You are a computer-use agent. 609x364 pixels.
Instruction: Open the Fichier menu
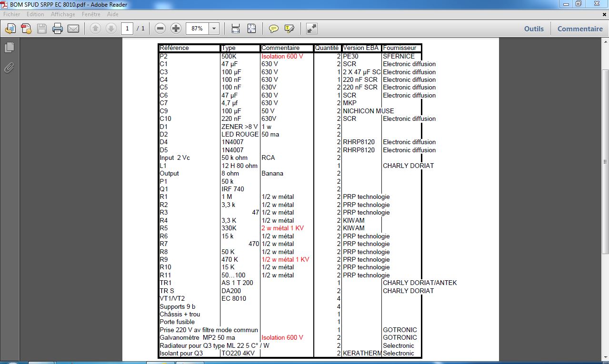(x=12, y=14)
